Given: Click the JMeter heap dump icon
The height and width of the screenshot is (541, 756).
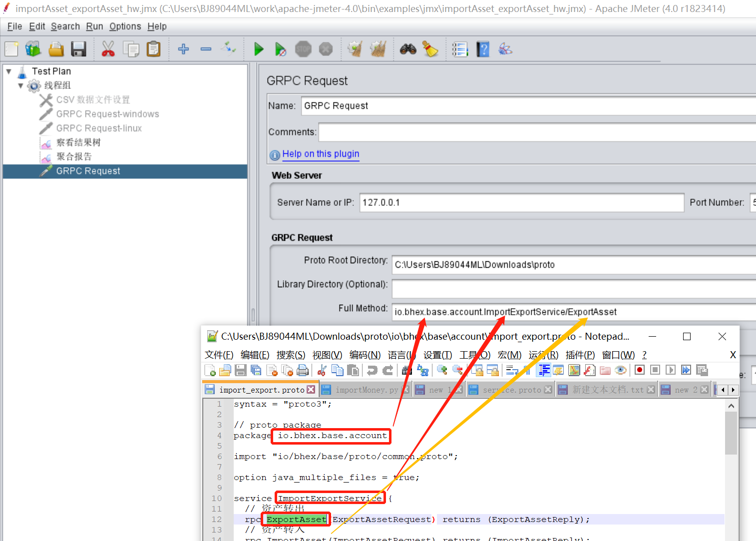Looking at the screenshot, I should point(505,49).
